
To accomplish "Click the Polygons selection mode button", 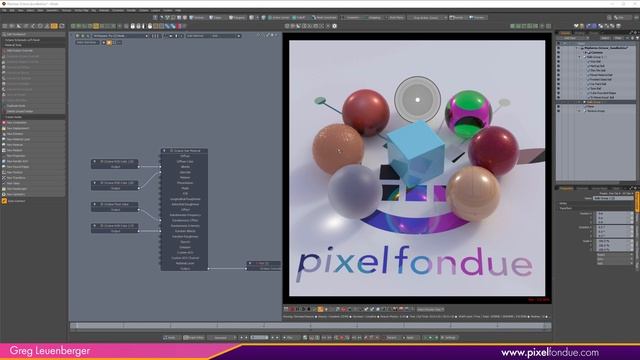I will [x=237, y=18].
